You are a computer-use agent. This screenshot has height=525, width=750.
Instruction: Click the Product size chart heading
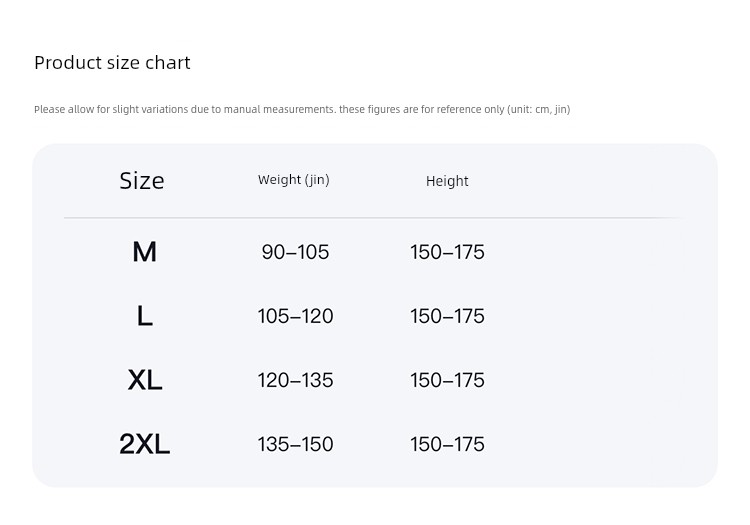[112, 63]
